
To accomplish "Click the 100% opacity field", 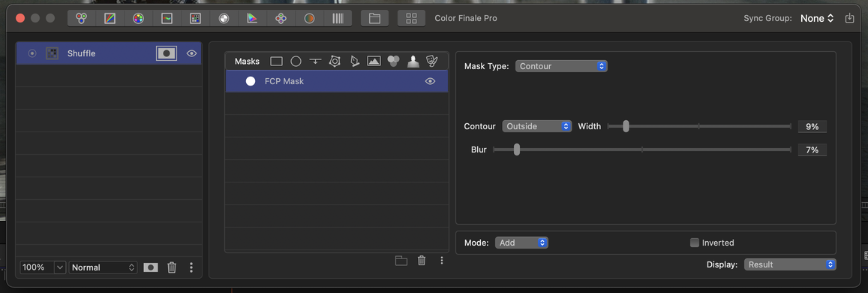I will tap(37, 267).
